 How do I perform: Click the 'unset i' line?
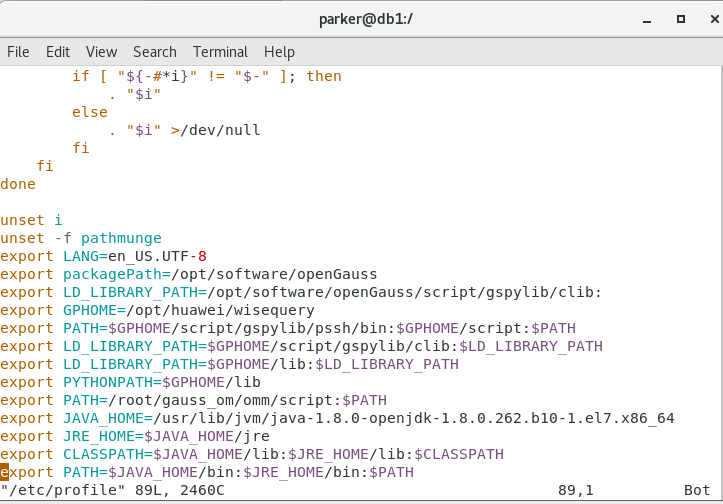pos(31,220)
